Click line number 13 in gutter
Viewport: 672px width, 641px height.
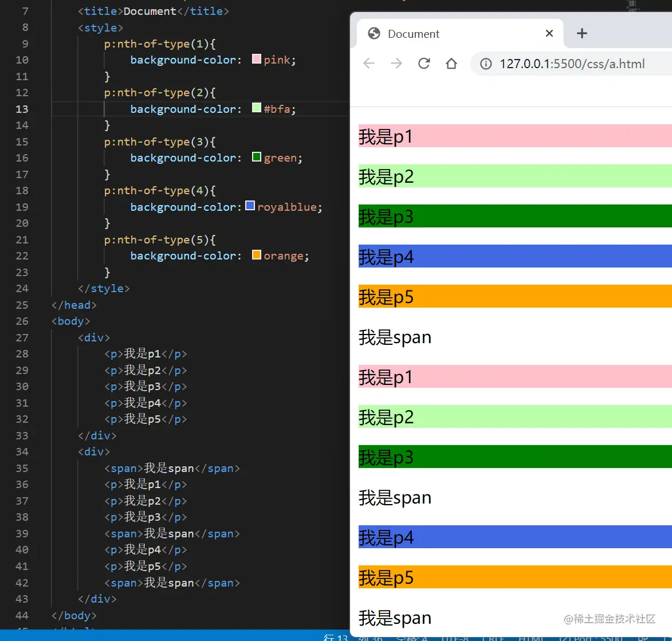pyautogui.click(x=22, y=109)
